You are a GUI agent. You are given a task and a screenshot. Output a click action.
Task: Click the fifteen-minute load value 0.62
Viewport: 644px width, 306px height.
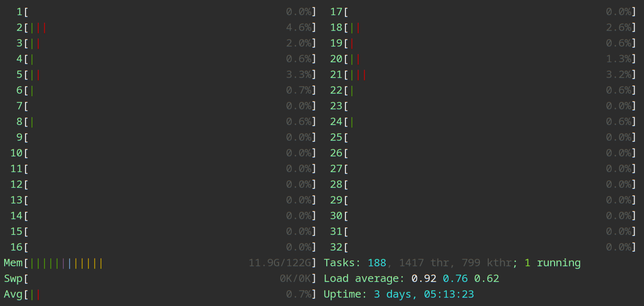[x=486, y=279]
